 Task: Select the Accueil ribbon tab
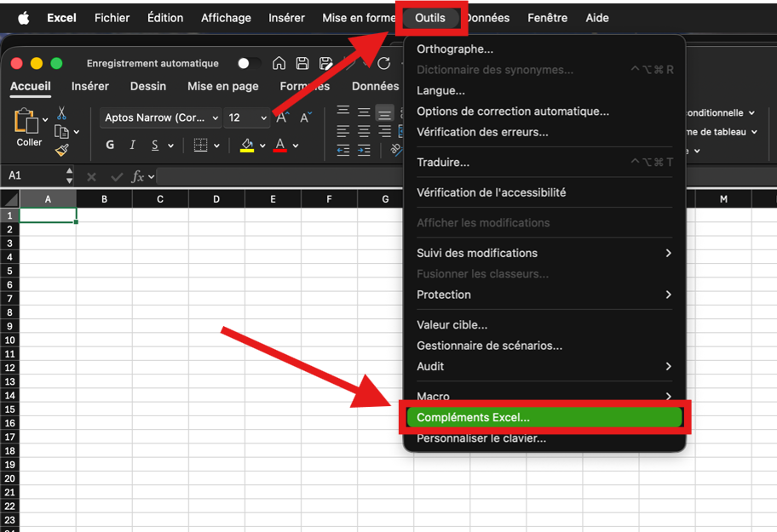tap(30, 86)
